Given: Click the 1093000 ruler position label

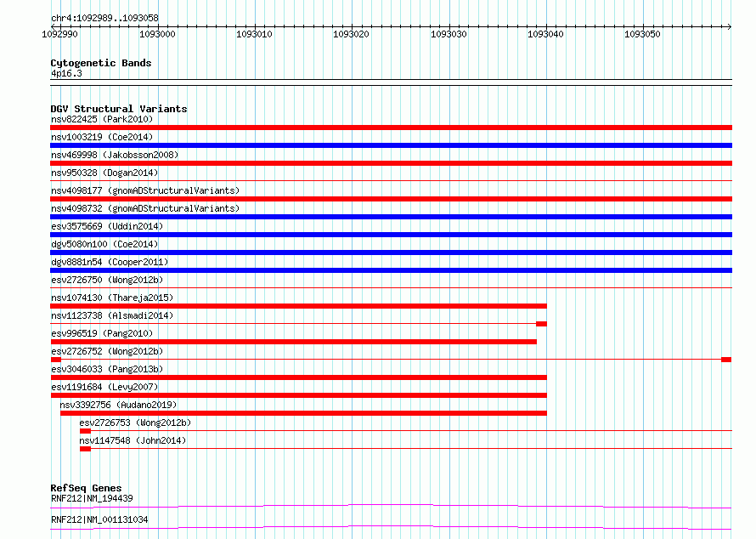Looking at the screenshot, I should pos(157,34).
